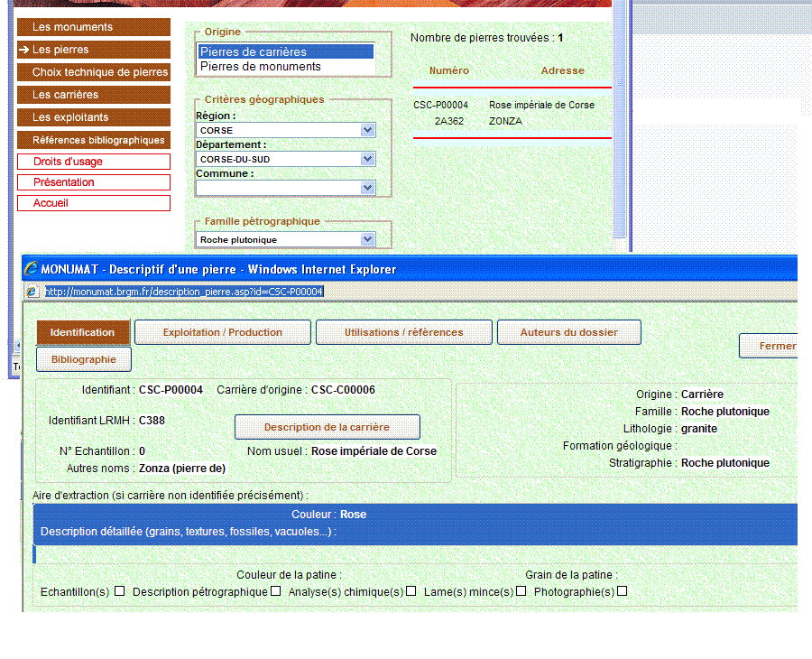Viewport: 812px width, 659px height.
Task: Switch to the Exploitation / Production tab
Action: coord(223,332)
